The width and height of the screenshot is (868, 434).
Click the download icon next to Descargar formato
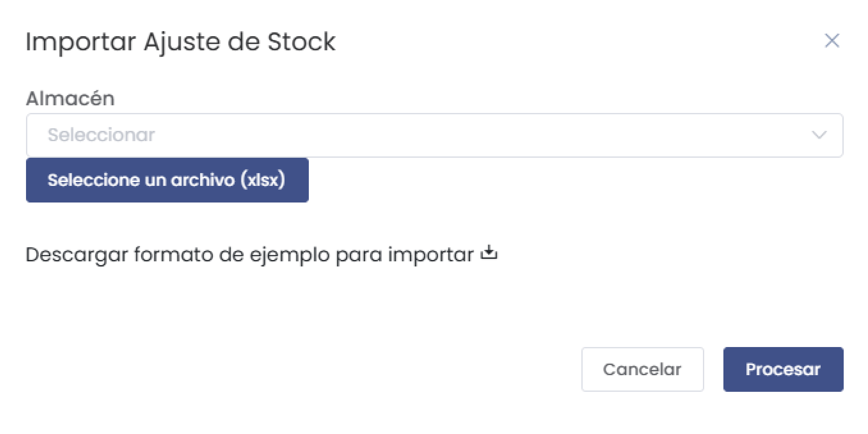coord(490,253)
